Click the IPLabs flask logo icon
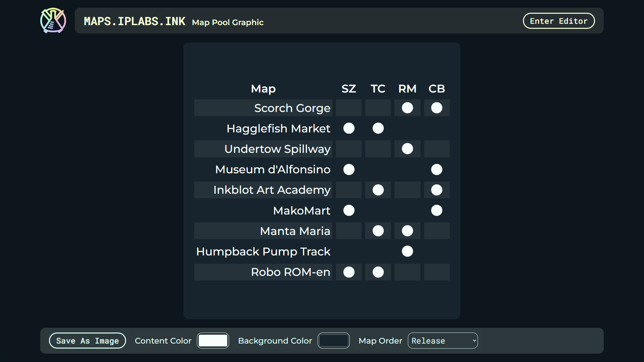 pos(53,21)
